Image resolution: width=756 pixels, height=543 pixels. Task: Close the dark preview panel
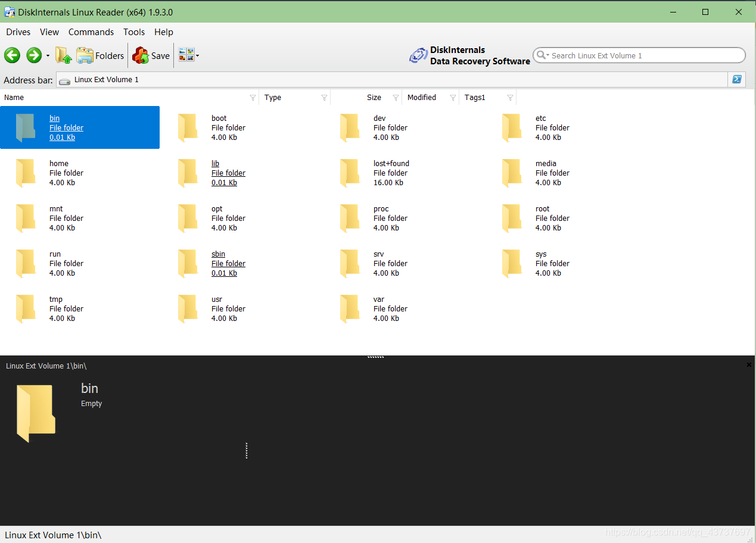(749, 365)
